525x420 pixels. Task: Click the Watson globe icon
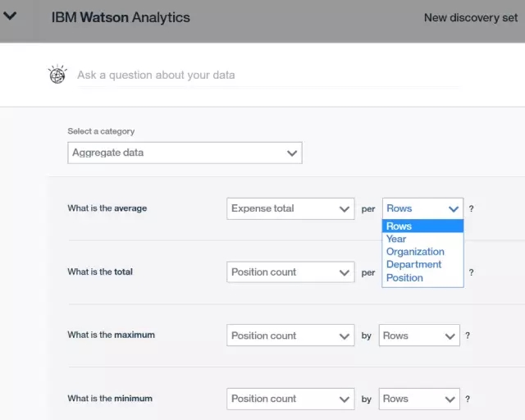point(57,74)
